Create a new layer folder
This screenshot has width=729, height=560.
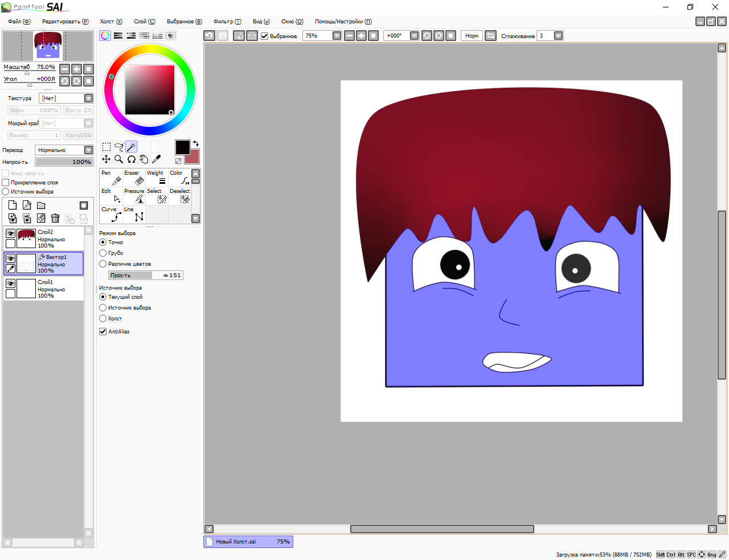pyautogui.click(x=41, y=205)
